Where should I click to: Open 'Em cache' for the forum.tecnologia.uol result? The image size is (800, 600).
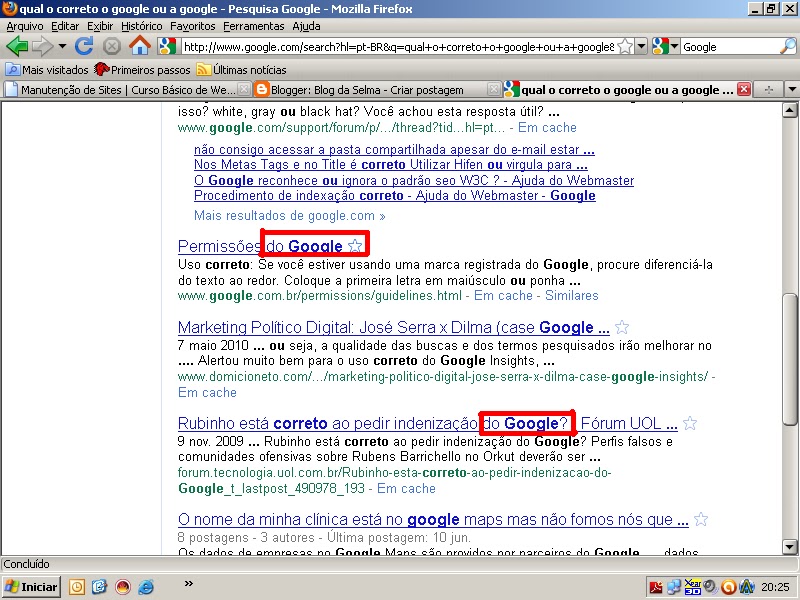[406, 488]
